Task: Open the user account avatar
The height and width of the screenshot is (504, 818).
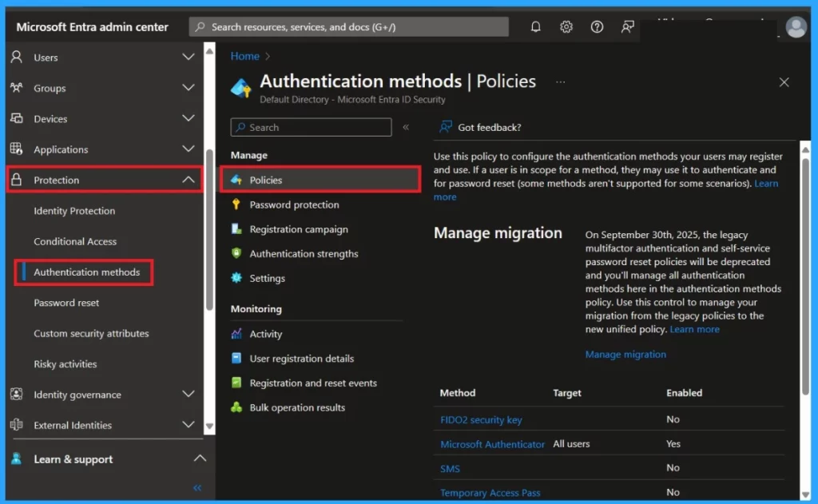Action: click(x=796, y=27)
